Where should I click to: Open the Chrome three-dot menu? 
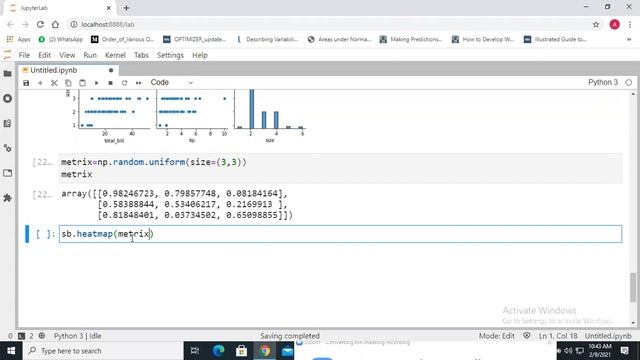(x=630, y=24)
